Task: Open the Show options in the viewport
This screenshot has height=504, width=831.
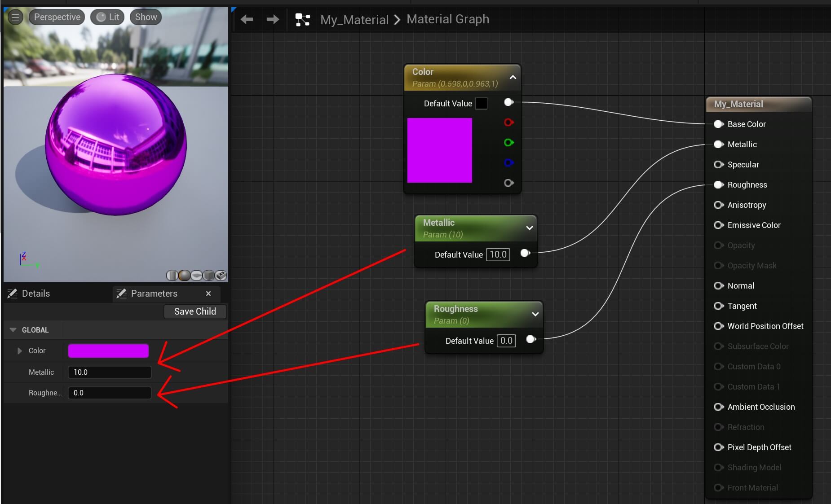Action: pos(145,17)
